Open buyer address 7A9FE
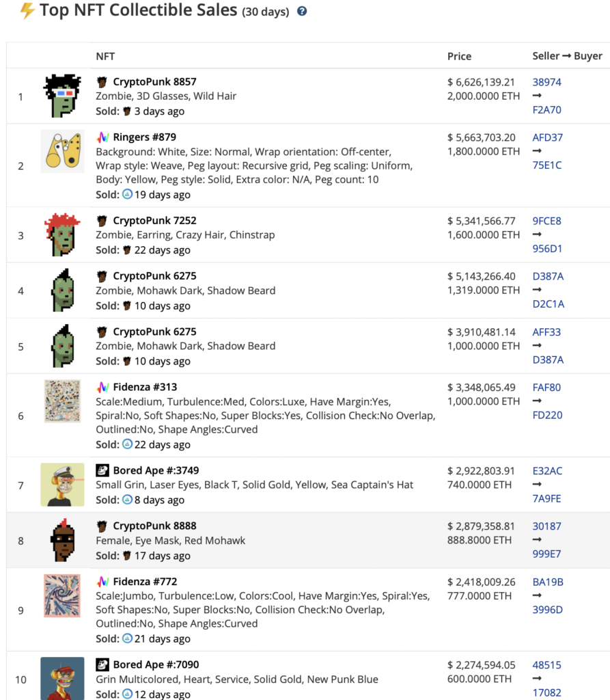The image size is (610, 700). 547,498
